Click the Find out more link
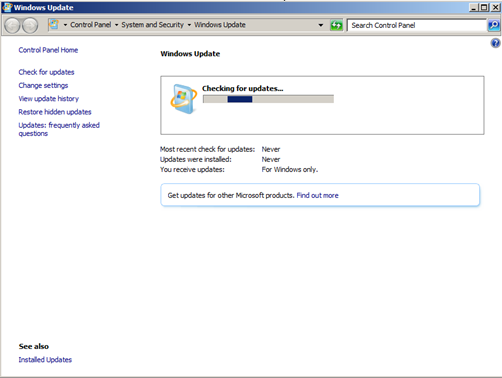 (317, 195)
